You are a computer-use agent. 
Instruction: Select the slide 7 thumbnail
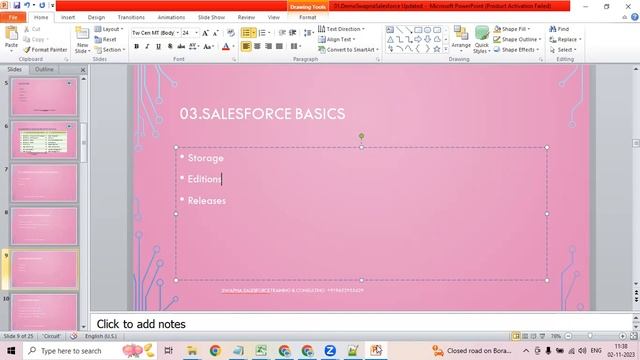point(44,183)
